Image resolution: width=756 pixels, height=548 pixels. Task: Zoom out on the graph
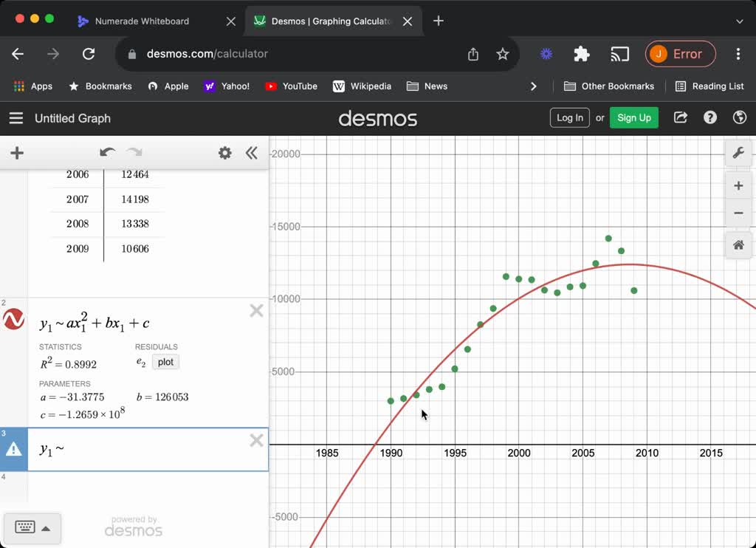click(x=738, y=213)
